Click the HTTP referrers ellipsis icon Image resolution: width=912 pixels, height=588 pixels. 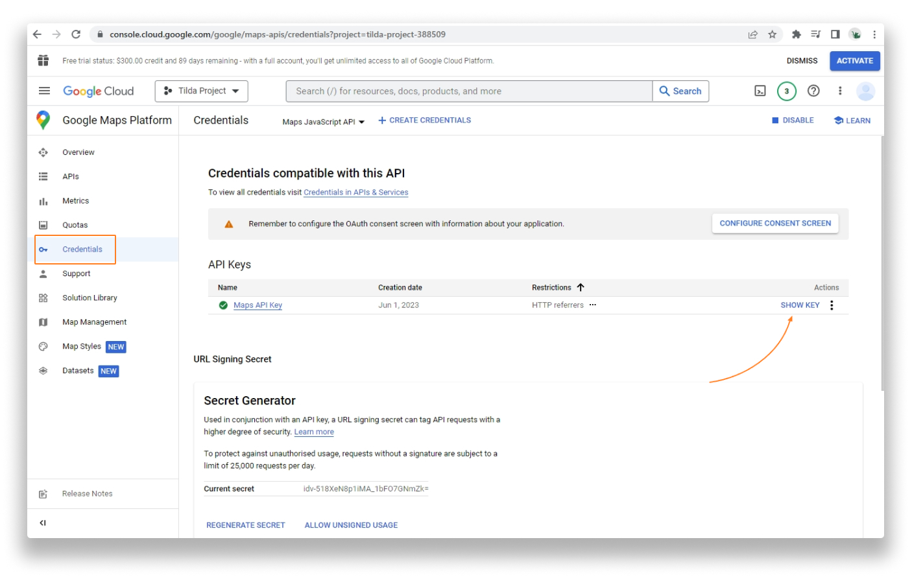[593, 305]
